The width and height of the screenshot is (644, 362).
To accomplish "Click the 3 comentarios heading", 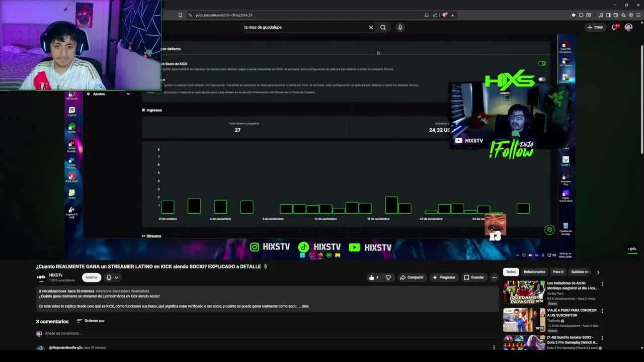I will [52, 321].
